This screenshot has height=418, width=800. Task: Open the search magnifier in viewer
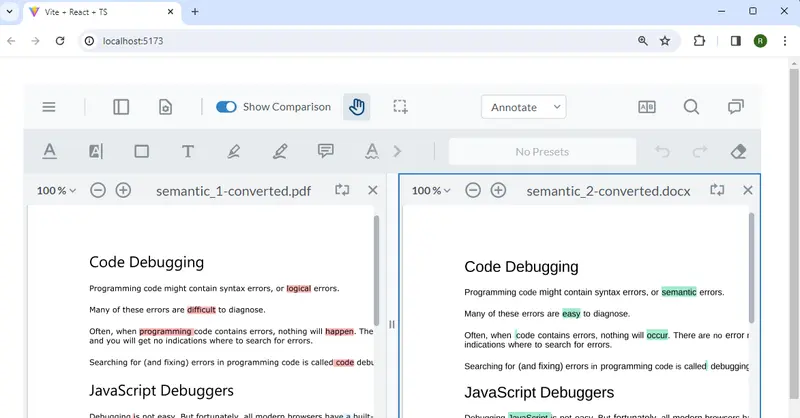coord(691,107)
